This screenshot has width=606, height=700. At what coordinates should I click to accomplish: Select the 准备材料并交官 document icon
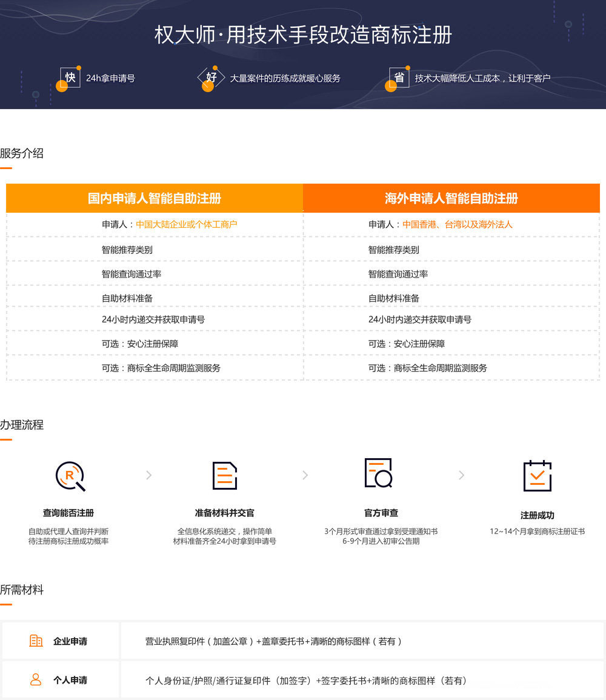coord(224,475)
